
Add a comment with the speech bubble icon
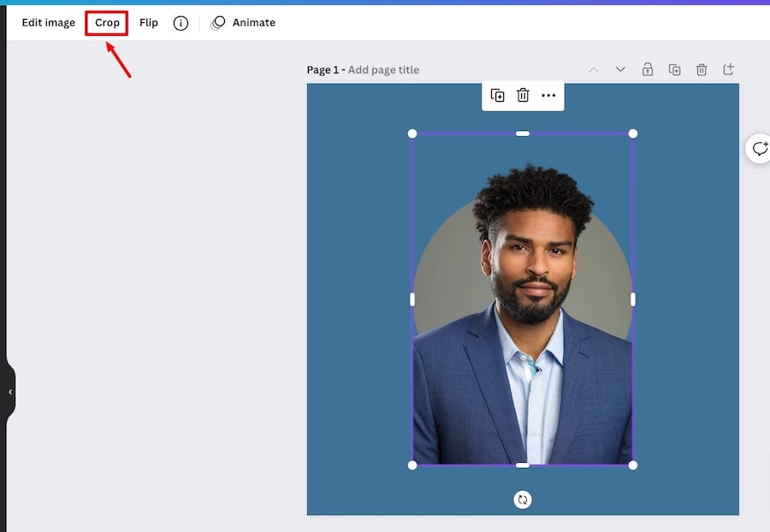click(759, 148)
